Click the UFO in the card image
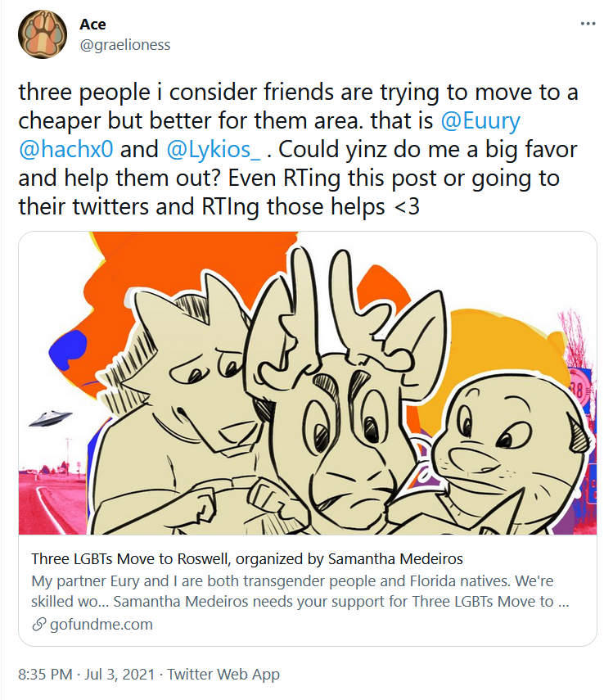 point(51,418)
